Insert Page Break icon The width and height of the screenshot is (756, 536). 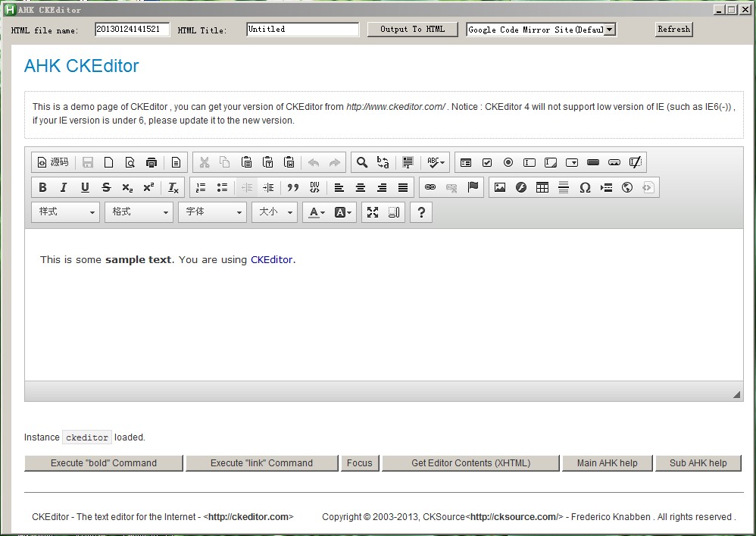[606, 188]
